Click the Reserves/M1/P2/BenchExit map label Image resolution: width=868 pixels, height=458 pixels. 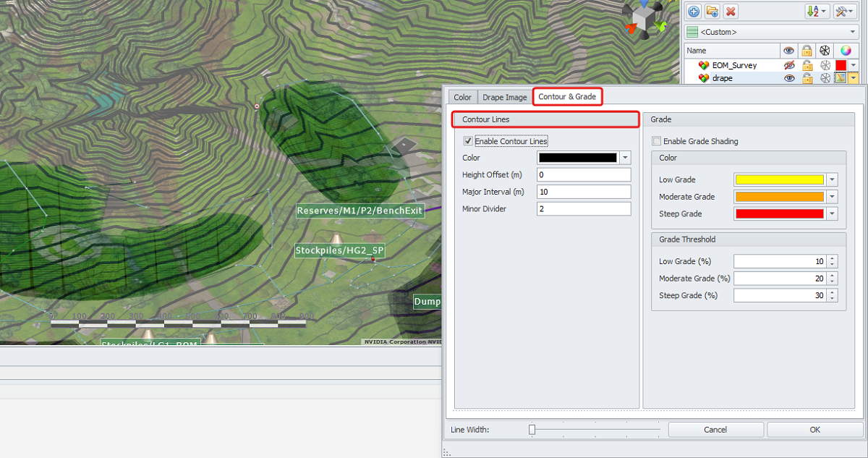[x=359, y=211]
